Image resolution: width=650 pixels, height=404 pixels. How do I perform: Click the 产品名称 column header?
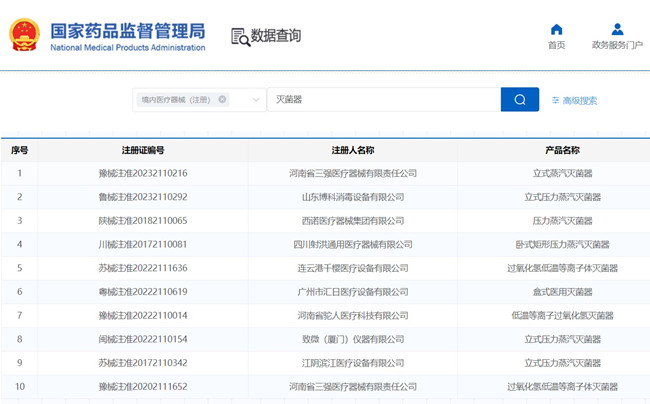click(562, 150)
